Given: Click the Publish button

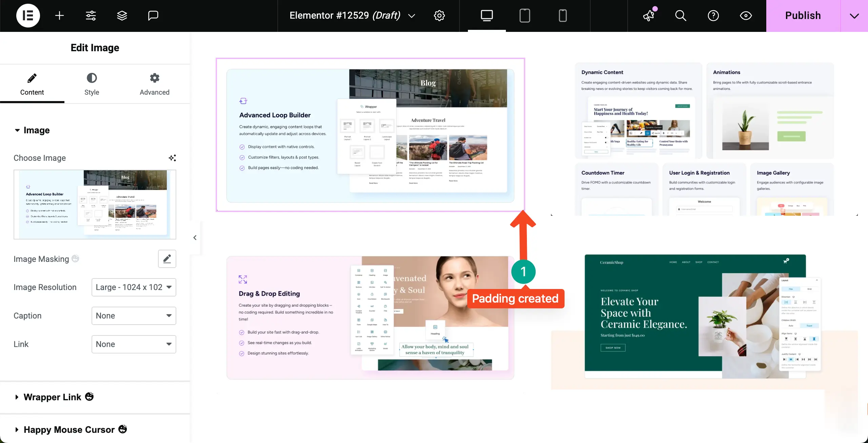Looking at the screenshot, I should [x=803, y=16].
